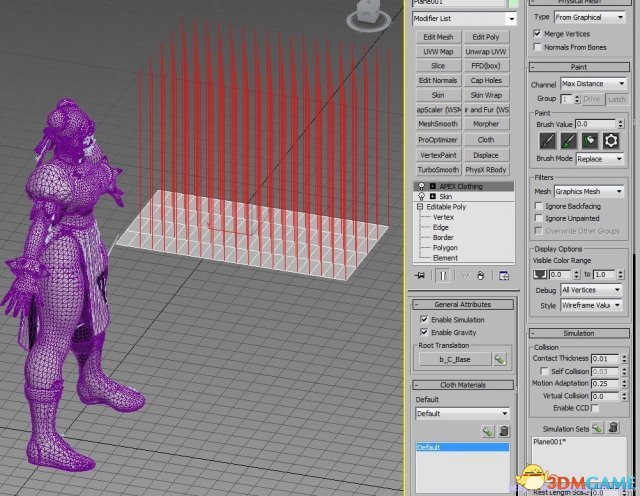This screenshot has width=640, height=496.
Task: Select Polygon sub-object level
Action: (x=445, y=247)
